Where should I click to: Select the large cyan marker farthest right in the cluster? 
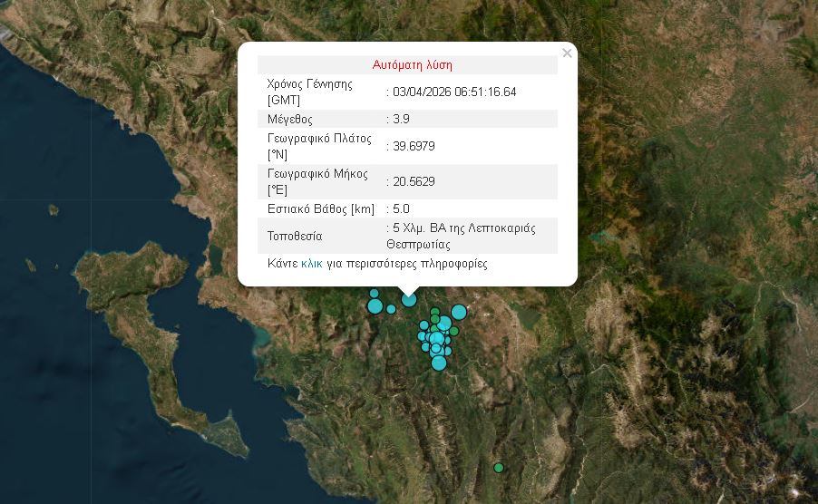pos(459,312)
